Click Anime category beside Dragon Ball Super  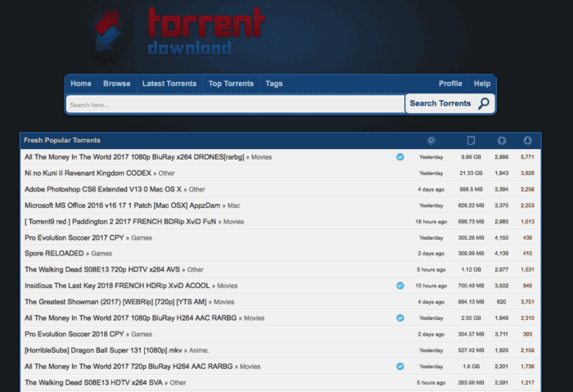(x=199, y=350)
